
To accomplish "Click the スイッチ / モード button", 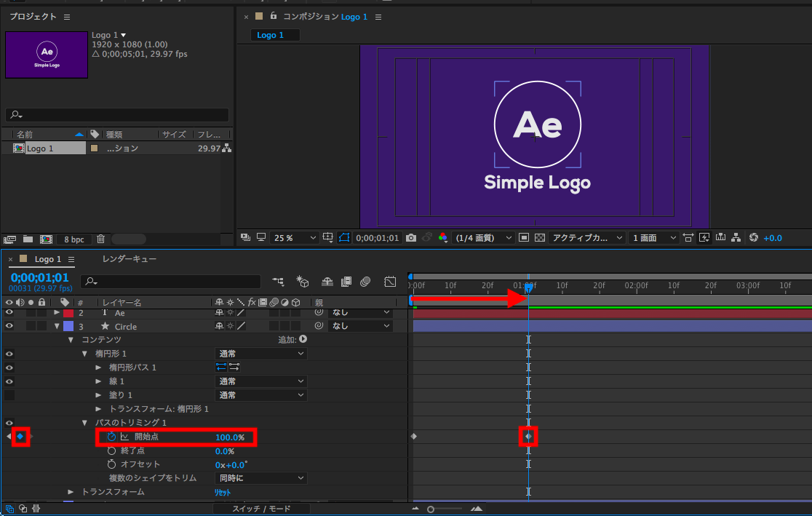I will tap(261, 509).
